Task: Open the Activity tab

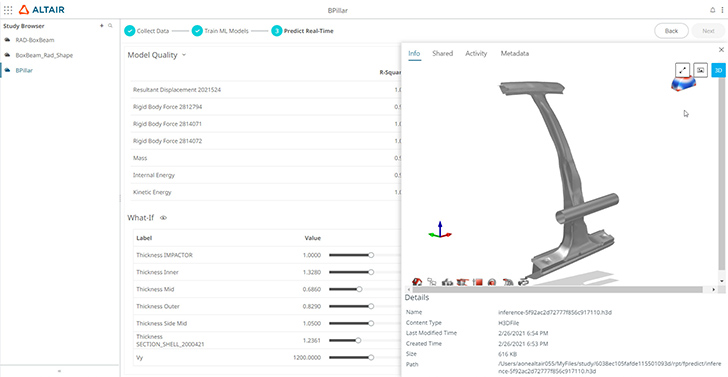Action: pos(476,53)
